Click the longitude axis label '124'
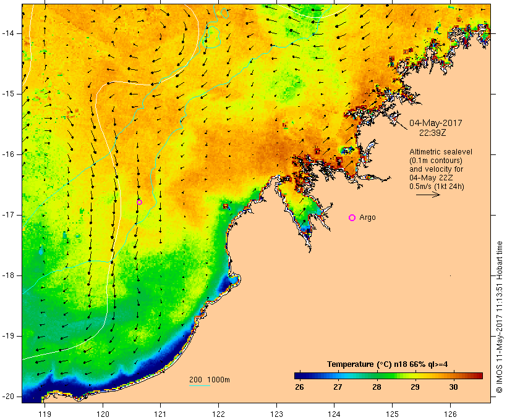The image size is (507, 420). click(334, 414)
